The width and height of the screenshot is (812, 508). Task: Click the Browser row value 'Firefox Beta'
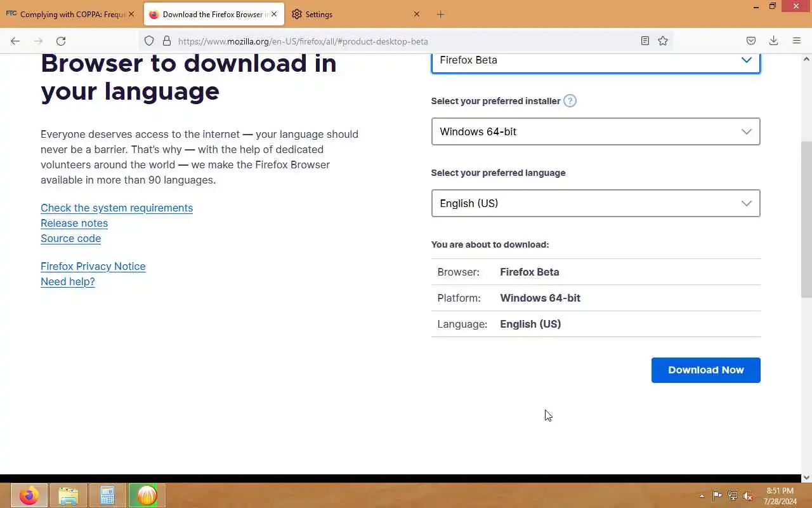click(530, 272)
